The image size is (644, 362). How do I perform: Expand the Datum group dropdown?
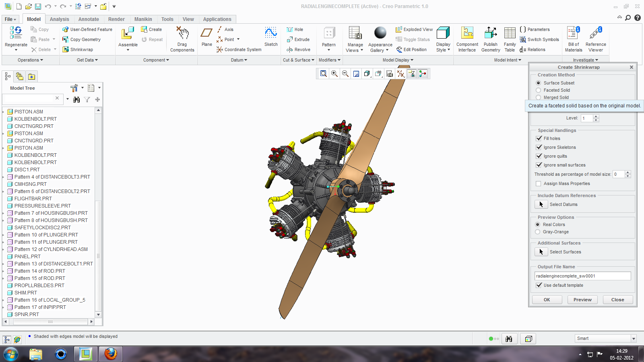coord(239,60)
